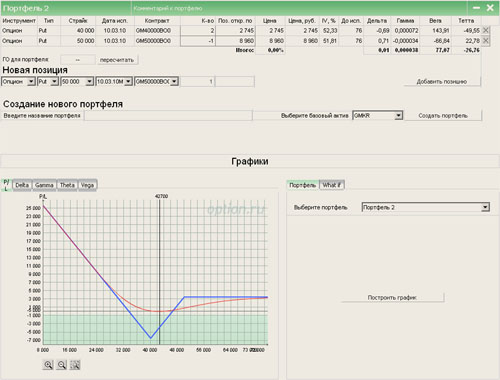This screenshot has height=380, width=500.
Task: Click the 42700 price marker label
Action: 161,196
